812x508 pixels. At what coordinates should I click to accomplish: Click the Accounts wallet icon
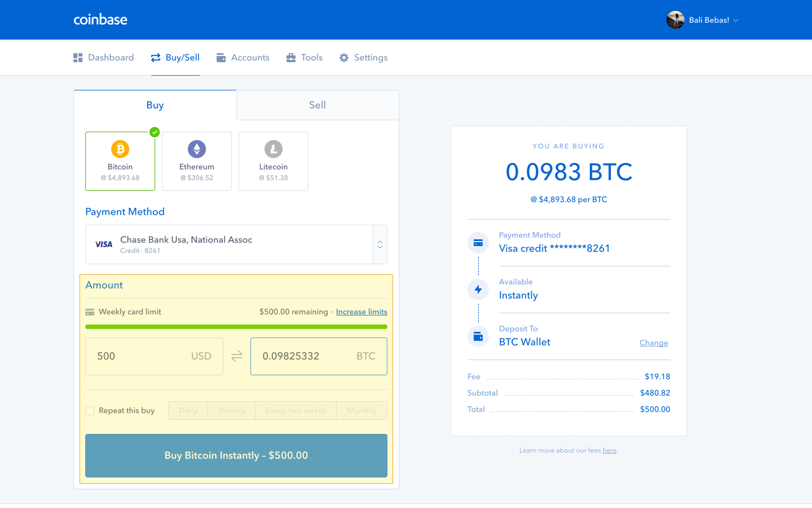221,58
